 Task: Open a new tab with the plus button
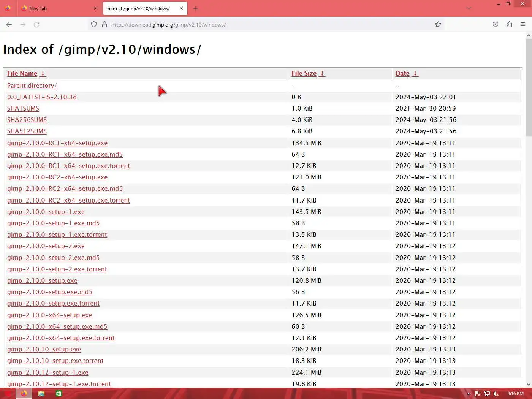[x=195, y=8]
